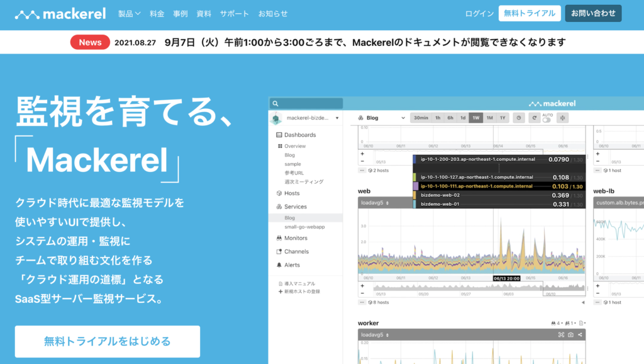Click the clock icon in the time range toolbar
644x364 pixels.
[519, 118]
